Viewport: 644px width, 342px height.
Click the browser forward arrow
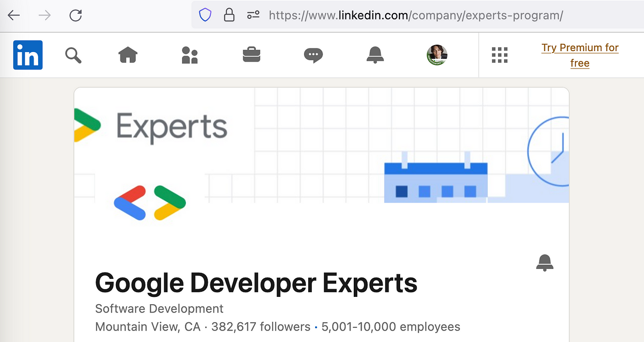tap(45, 15)
